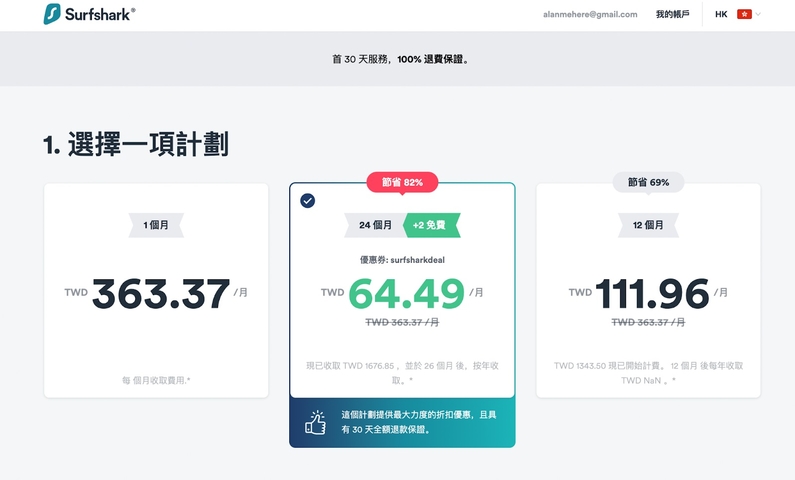
Task: Click the 節省 82% red badge
Action: 403,182
